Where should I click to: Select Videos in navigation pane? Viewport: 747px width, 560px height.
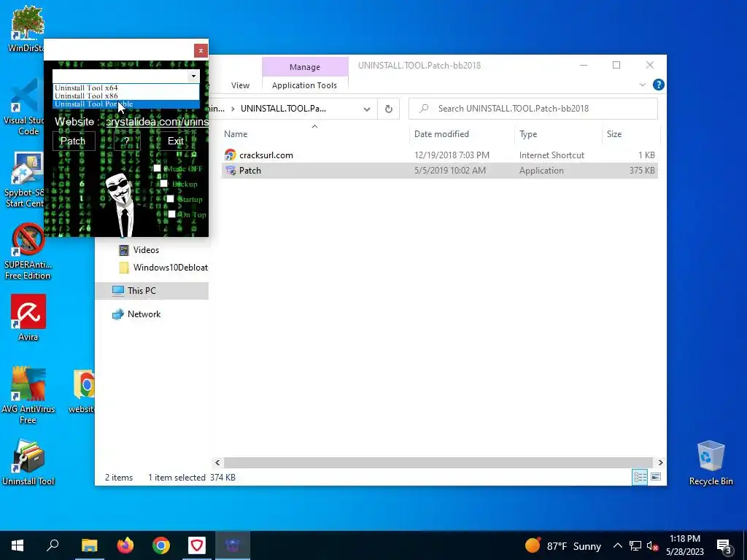click(x=146, y=250)
